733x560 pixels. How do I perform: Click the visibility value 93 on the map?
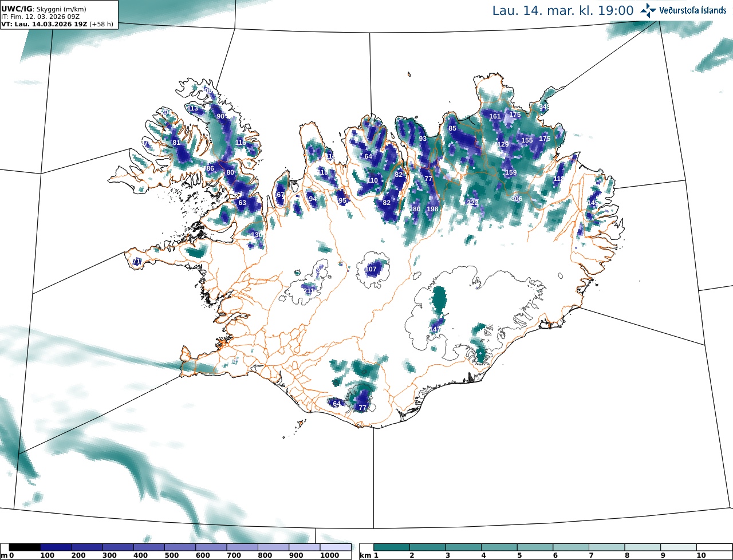coord(423,139)
